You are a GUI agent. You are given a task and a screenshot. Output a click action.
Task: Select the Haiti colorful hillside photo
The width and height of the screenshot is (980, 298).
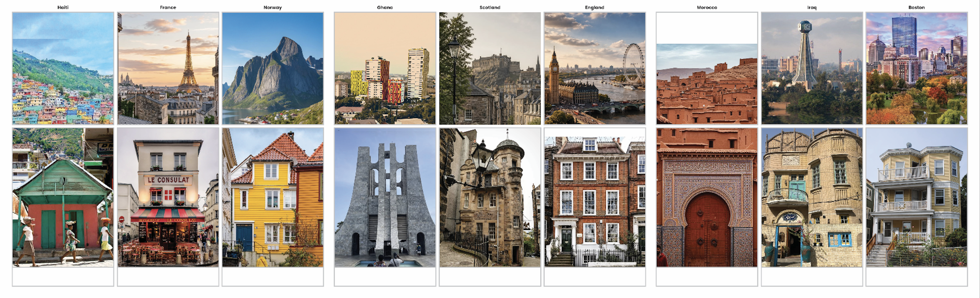63,68
